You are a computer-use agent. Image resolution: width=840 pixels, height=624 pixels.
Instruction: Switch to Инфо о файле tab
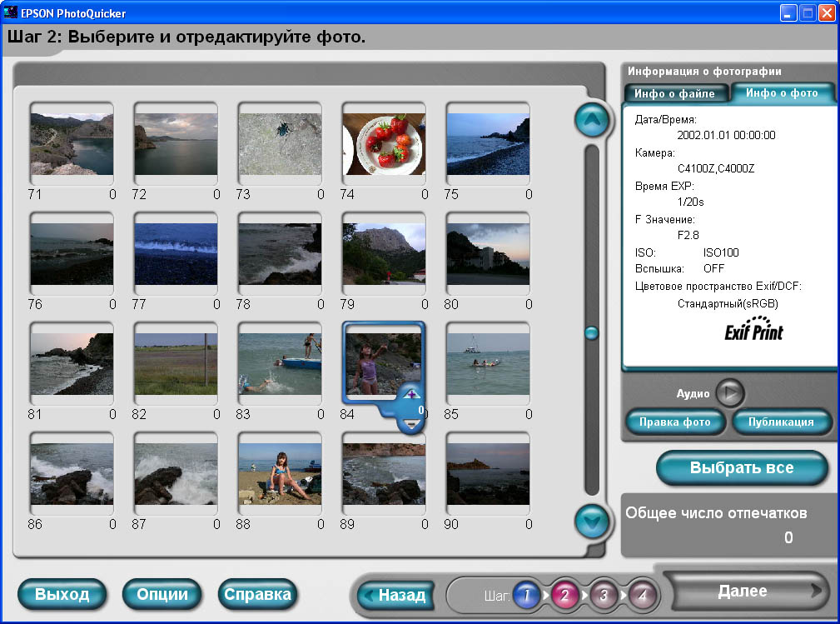(675, 93)
